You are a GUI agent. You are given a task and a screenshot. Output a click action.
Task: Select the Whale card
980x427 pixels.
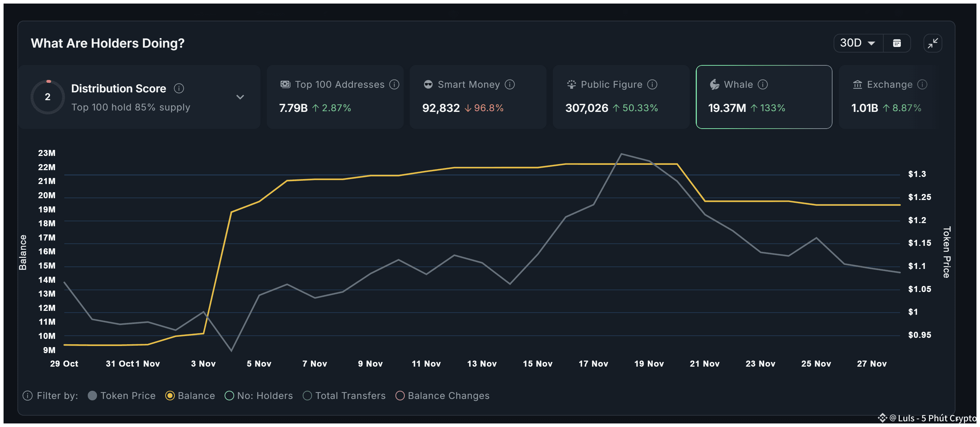coord(764,97)
